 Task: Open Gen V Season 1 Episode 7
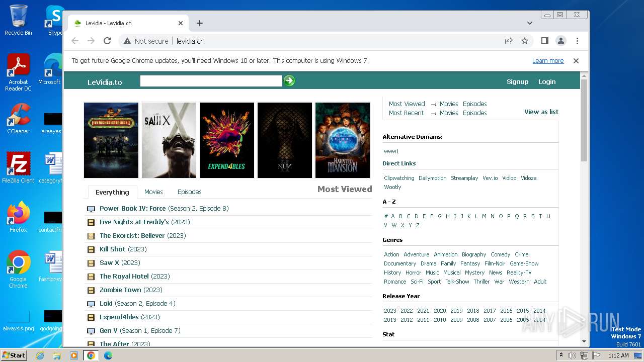tap(140, 331)
